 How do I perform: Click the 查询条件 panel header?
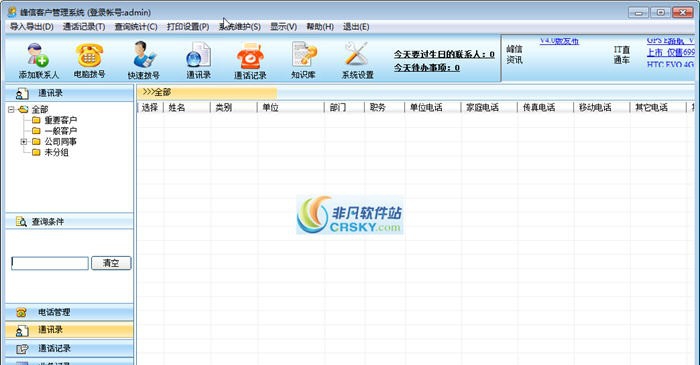[69, 221]
